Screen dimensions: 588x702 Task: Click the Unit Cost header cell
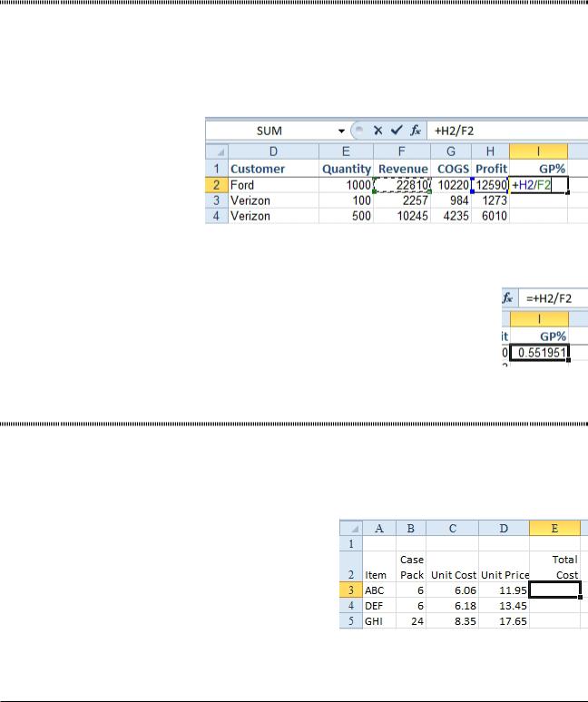tap(452, 567)
